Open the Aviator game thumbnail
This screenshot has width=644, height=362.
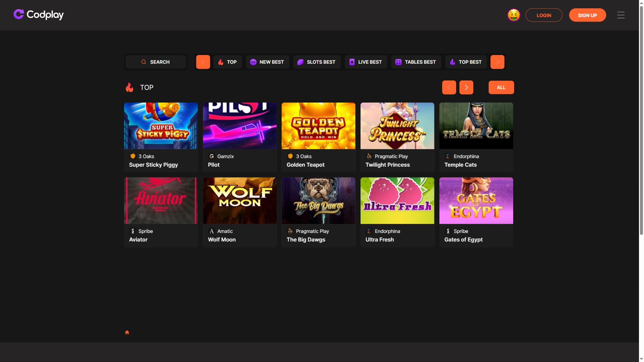[x=161, y=201]
